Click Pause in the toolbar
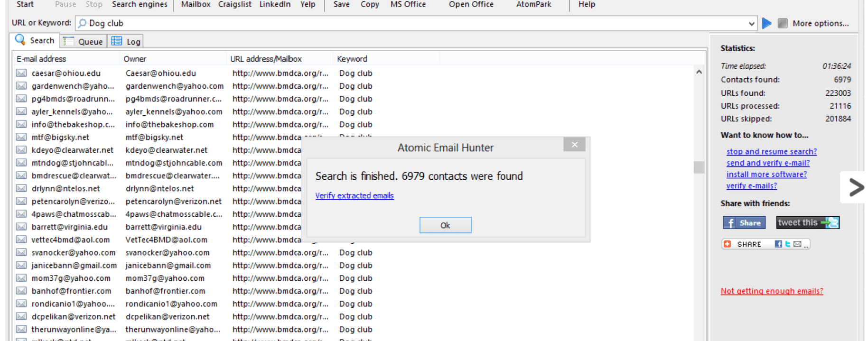This screenshot has width=868, height=341. click(x=65, y=4)
